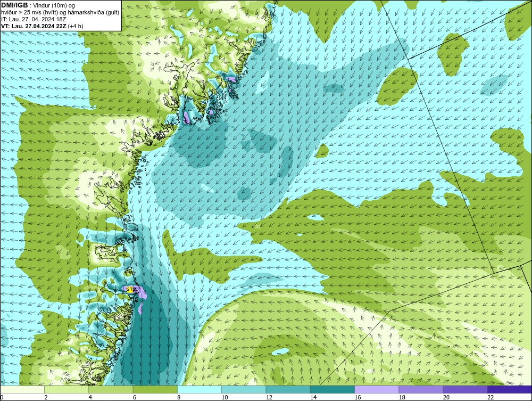Click the legend scale label '0'
Viewport: 532px width, 401px height.
2,398
